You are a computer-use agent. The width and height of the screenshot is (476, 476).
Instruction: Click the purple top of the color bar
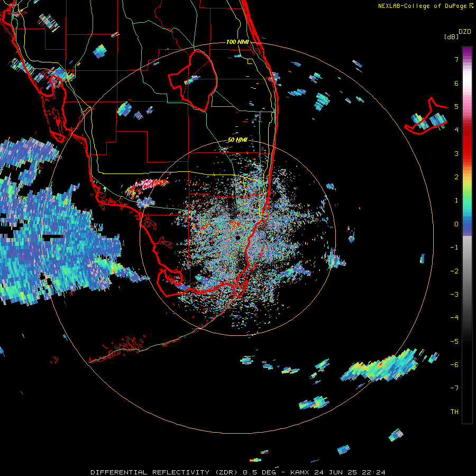pyautogui.click(x=467, y=52)
